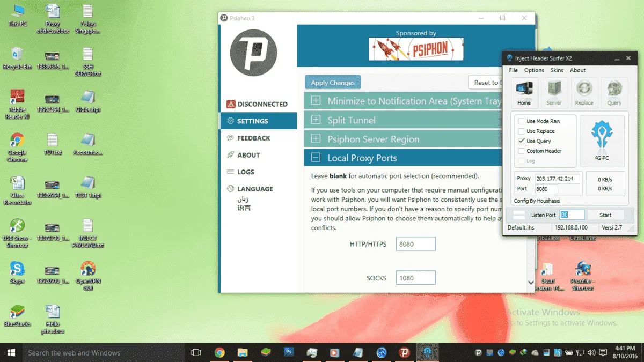Select the Skype desktop shortcut
This screenshot has height=362, width=644.
point(17,272)
